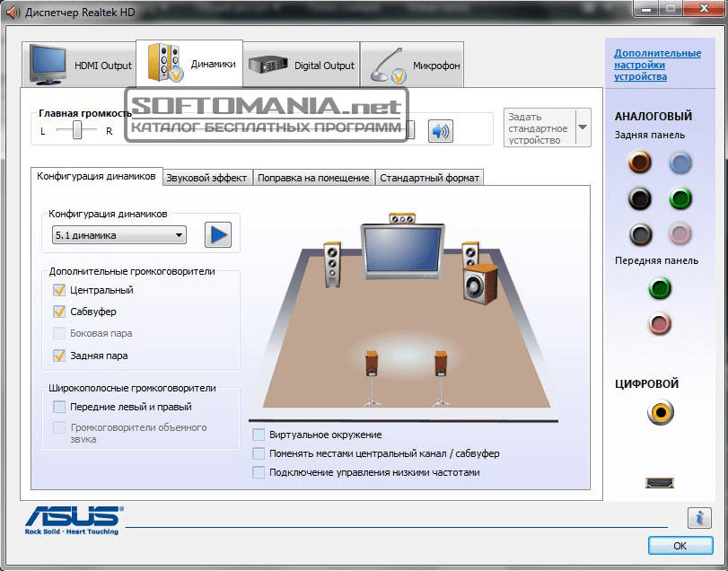Uncheck the Центральный speaker checkbox

pos(59,290)
